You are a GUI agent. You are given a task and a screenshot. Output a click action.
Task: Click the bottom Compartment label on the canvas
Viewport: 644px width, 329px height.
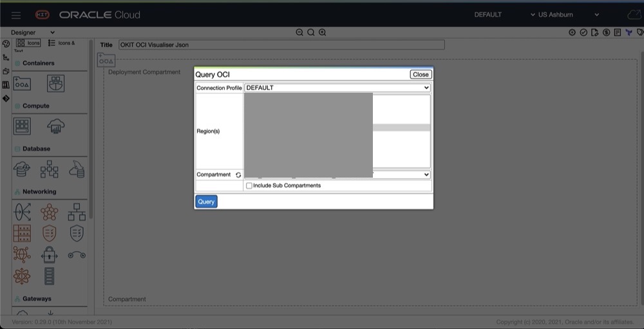(x=127, y=299)
